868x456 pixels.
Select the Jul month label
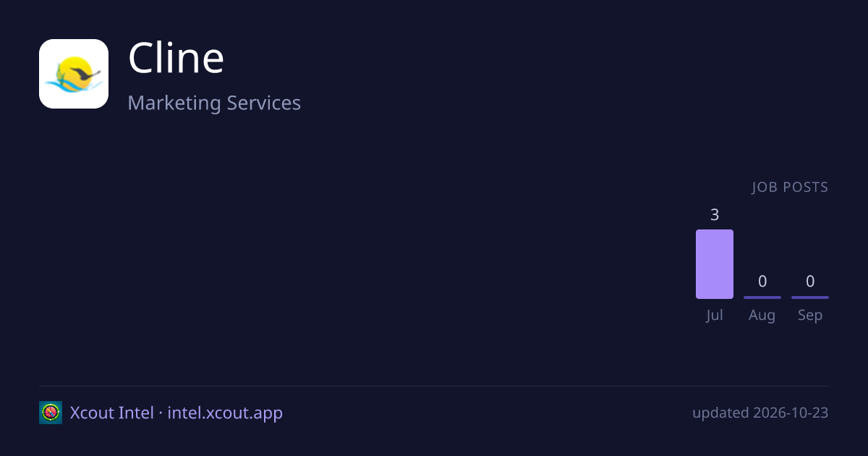[x=715, y=316]
